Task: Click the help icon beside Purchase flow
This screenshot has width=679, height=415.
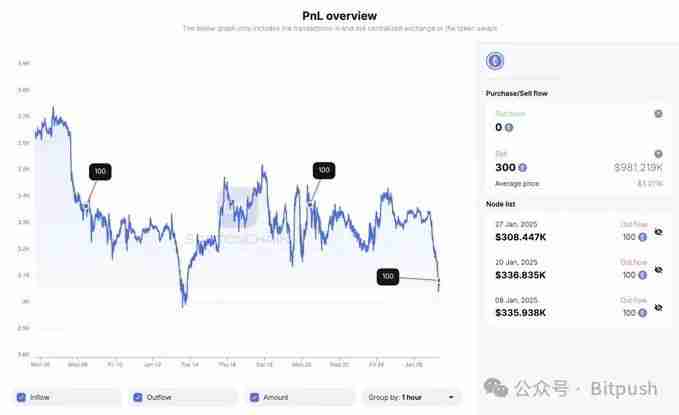Action: pos(658,114)
